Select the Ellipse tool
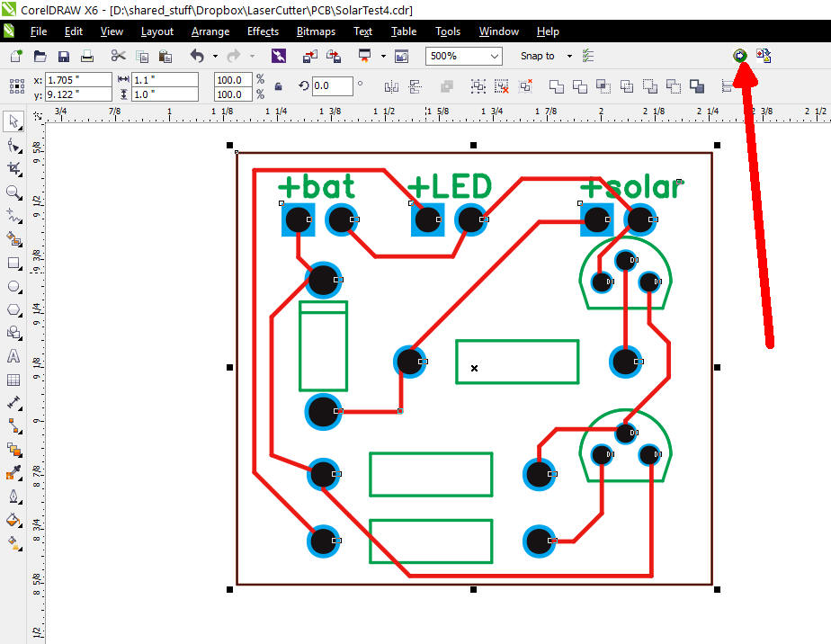This screenshot has height=644, width=831. pos(13,287)
